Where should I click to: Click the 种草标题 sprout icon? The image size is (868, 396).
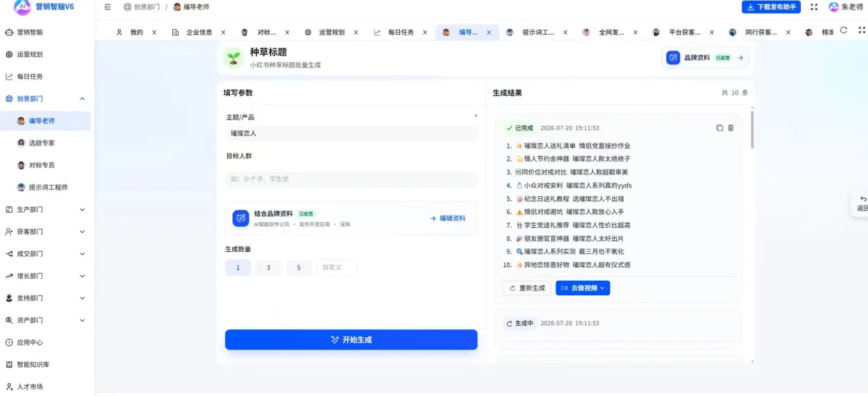pos(233,58)
